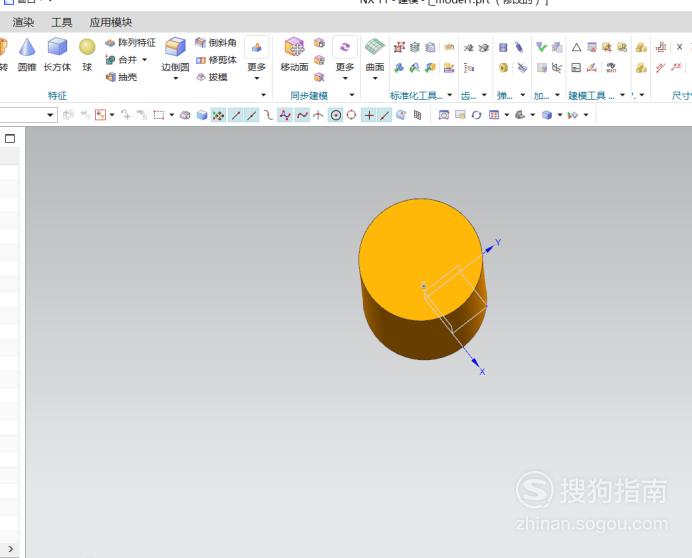Select the 拔模 draft command
Screen dimensions: 692x558
click(x=211, y=77)
